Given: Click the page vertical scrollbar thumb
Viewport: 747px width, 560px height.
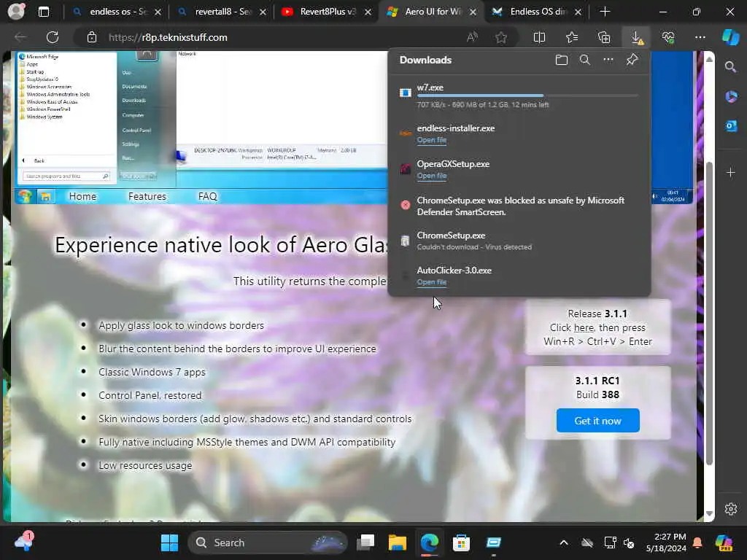Looking at the screenshot, I should 709,313.
